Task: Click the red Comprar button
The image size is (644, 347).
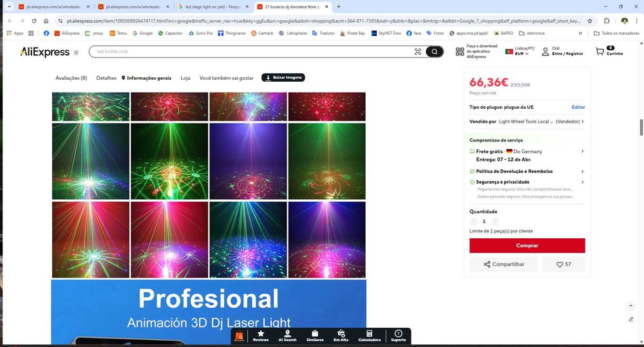Action: coord(527,245)
